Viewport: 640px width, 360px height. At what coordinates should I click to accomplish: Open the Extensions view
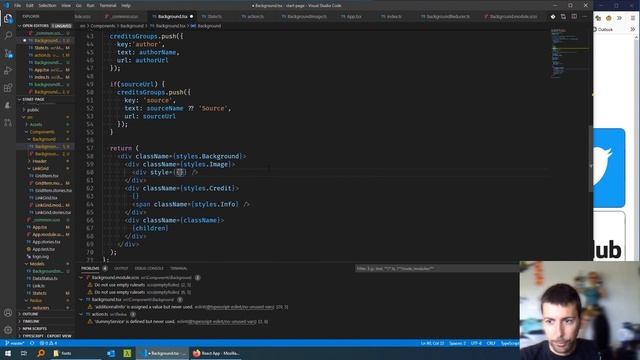(x=8, y=88)
